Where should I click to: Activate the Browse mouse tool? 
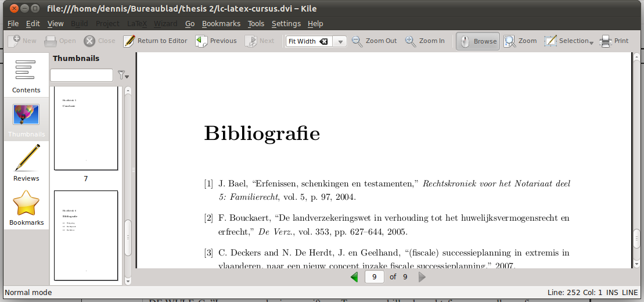pyautogui.click(x=478, y=41)
